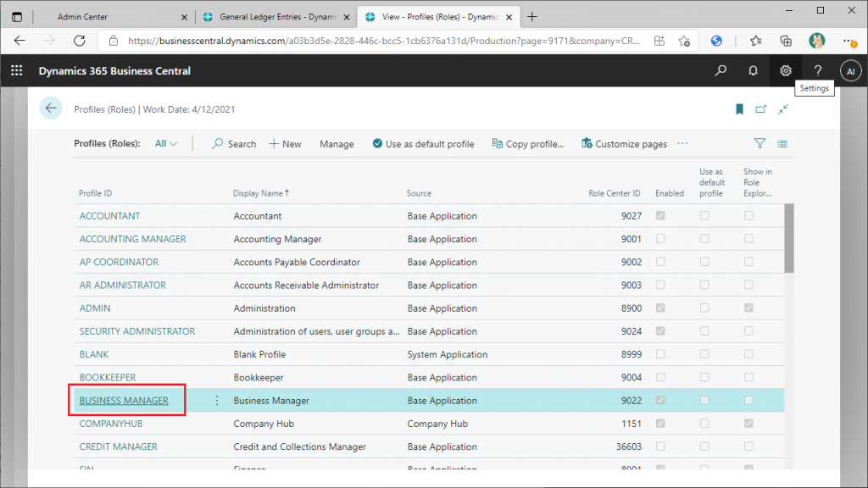Viewport: 868px width, 488px height.
Task: Click the browser back arrow
Action: 20,41
